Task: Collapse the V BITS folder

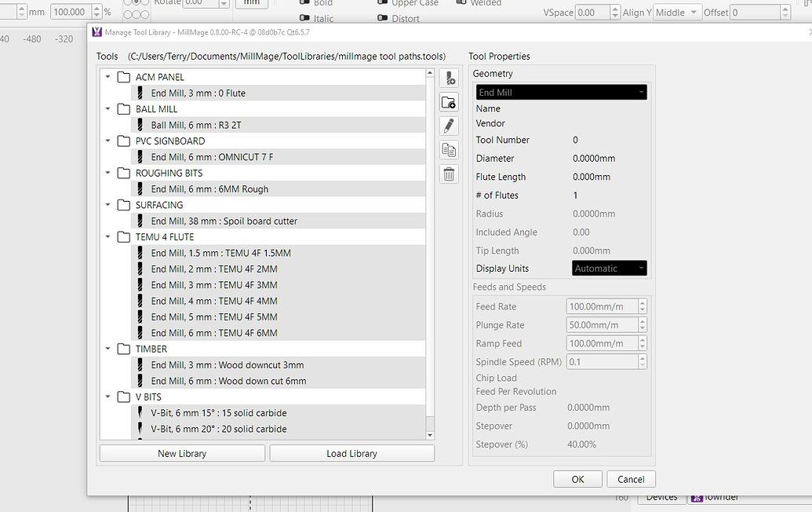Action: pyautogui.click(x=108, y=397)
